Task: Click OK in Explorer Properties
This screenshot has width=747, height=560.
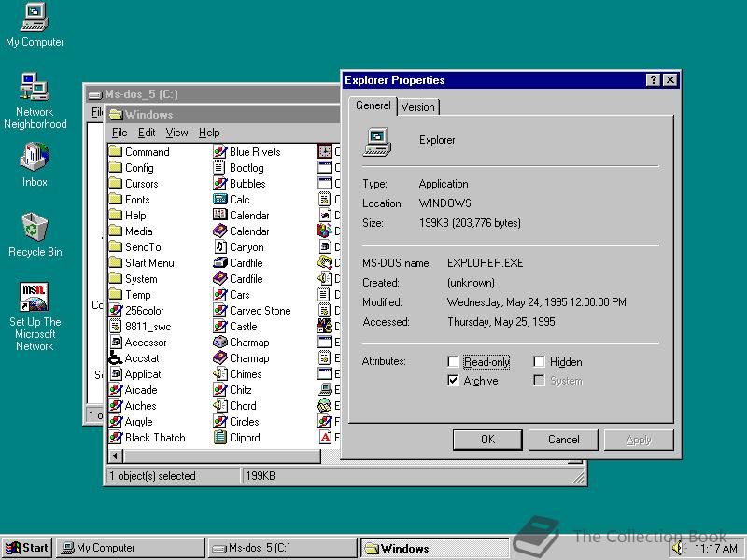Action: 487,440
